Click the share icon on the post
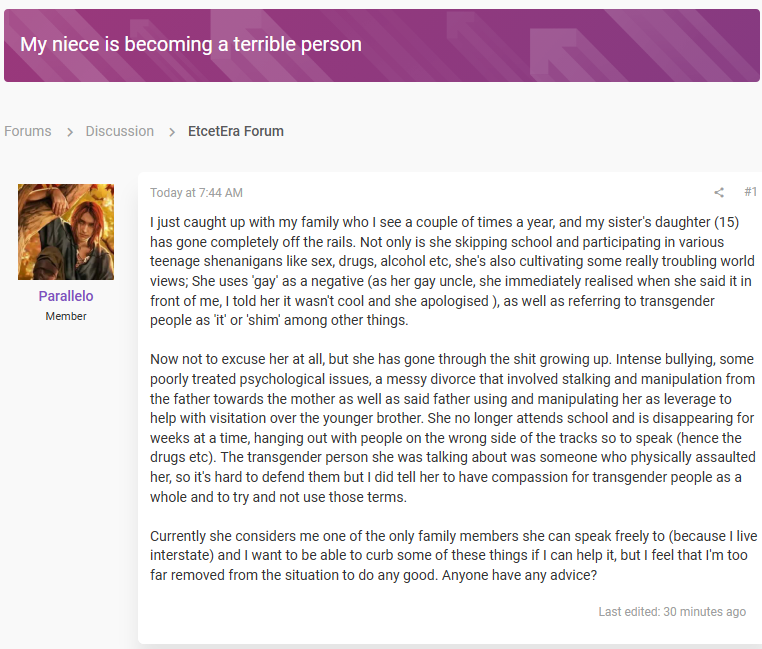 point(719,193)
